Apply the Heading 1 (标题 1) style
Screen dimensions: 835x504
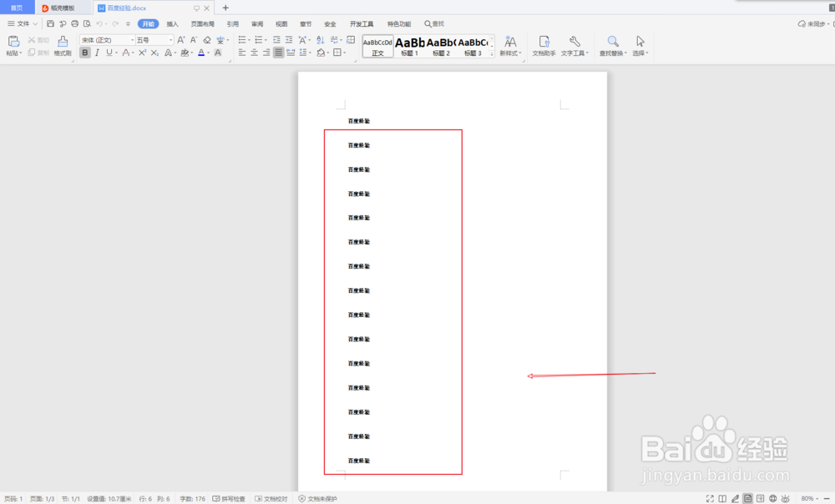click(409, 46)
